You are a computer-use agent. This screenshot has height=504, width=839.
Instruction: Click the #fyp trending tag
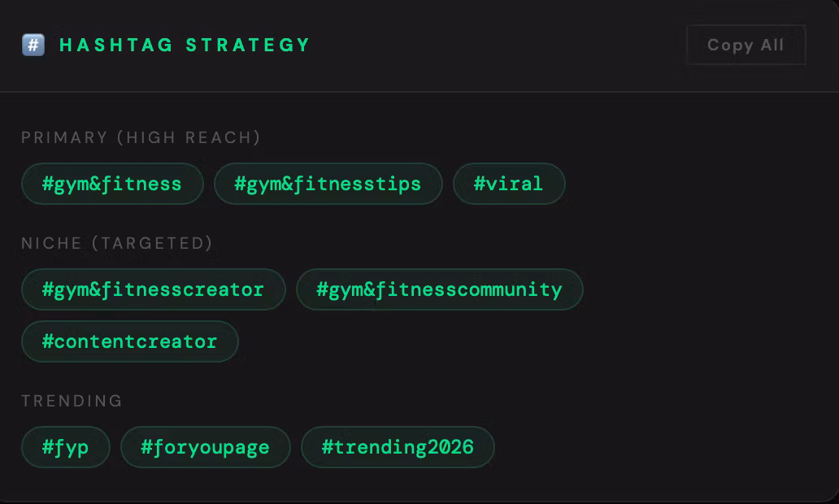coord(66,447)
